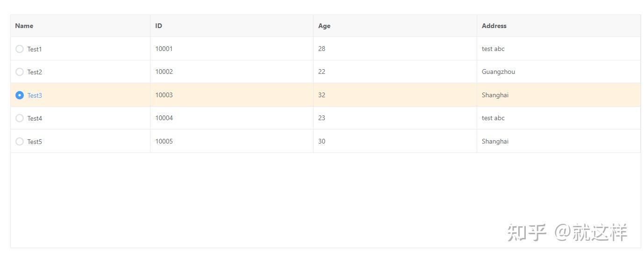Click Shanghai address in highlighted row
Viewport: 644px width, 259px height.
coord(495,95)
